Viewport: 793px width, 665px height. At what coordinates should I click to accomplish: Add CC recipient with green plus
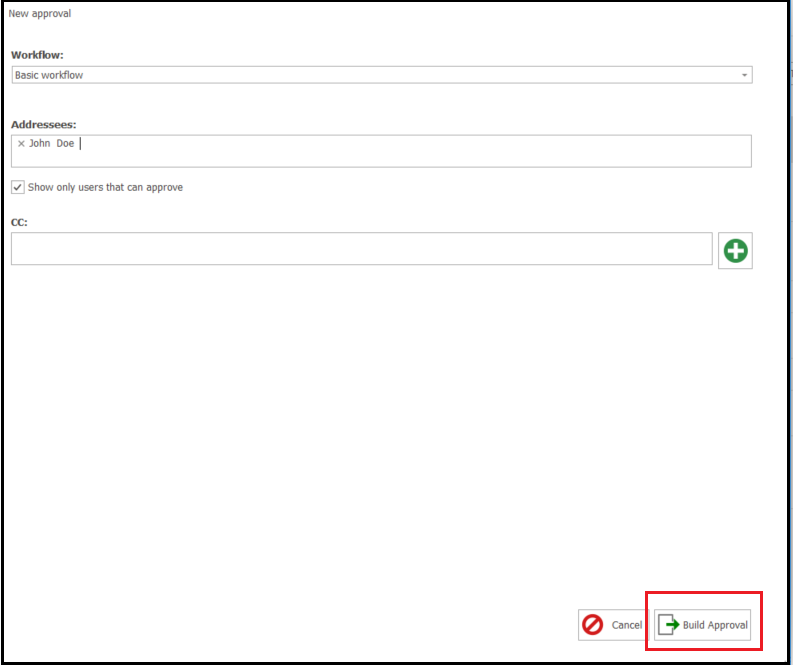coord(735,251)
